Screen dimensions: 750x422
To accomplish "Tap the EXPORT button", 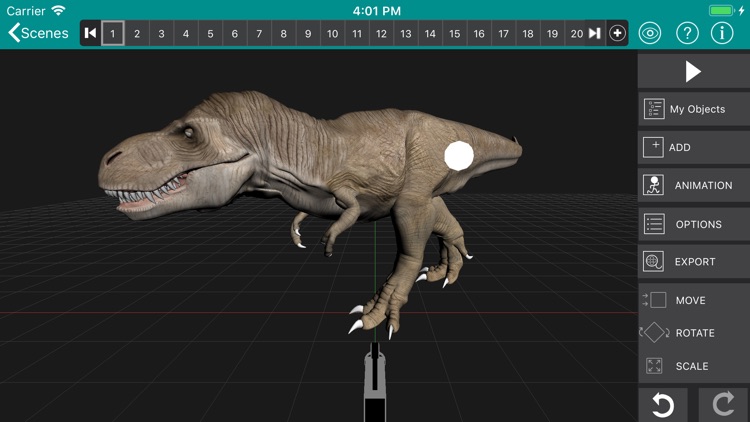I will [693, 262].
